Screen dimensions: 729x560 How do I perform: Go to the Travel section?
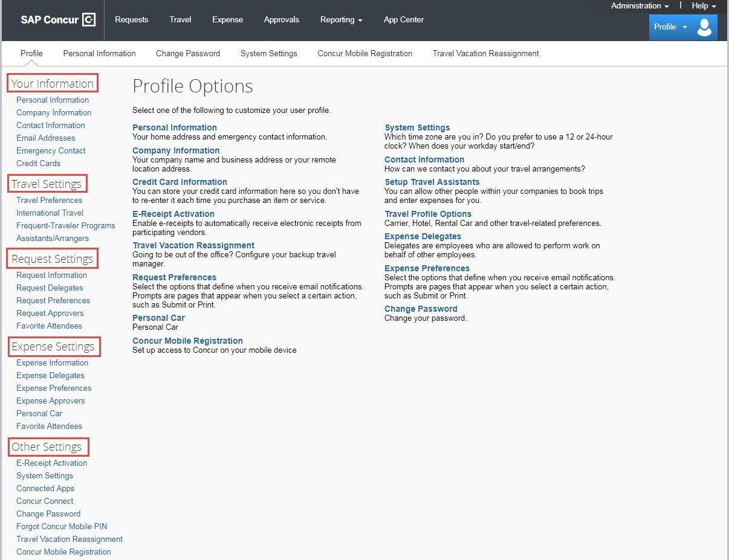[x=180, y=19]
